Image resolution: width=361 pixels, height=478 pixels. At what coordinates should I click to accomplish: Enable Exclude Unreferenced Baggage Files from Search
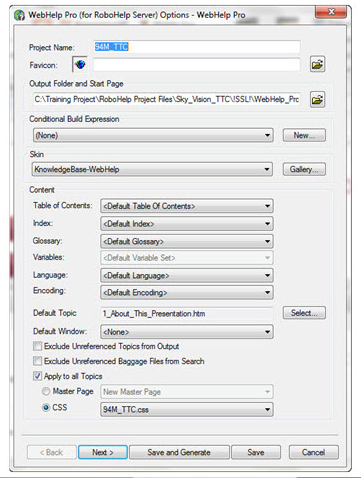click(37, 361)
